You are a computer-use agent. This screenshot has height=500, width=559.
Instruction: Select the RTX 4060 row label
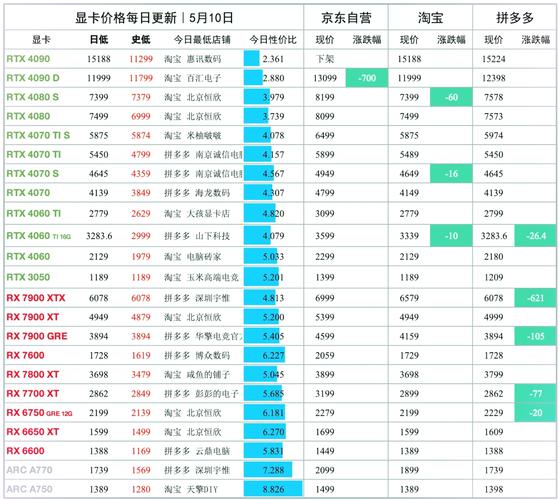(28, 256)
